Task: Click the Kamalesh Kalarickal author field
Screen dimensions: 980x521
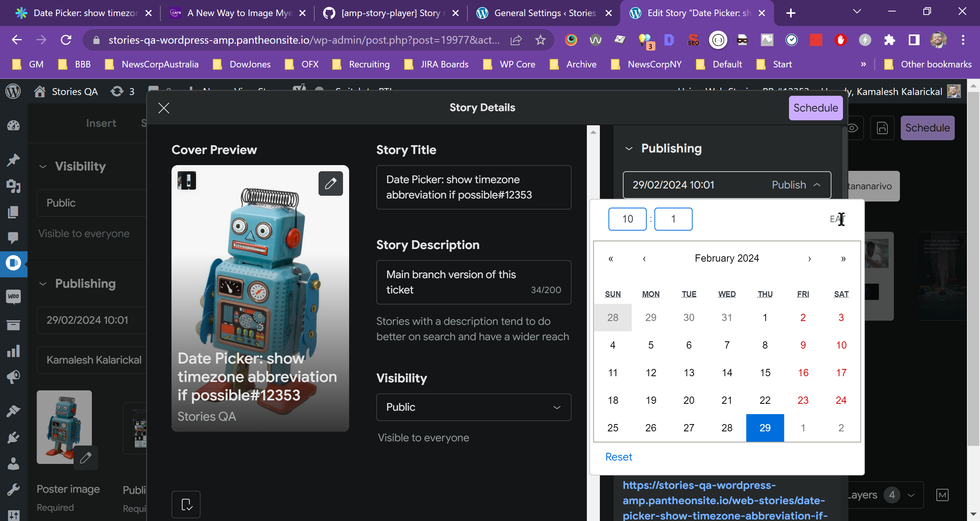Action: pos(92,360)
